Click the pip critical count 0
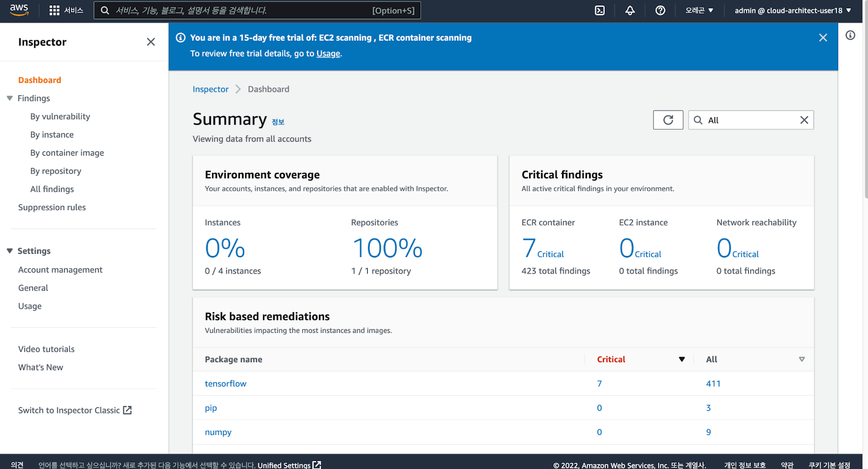This screenshot has width=868, height=469. pos(599,408)
